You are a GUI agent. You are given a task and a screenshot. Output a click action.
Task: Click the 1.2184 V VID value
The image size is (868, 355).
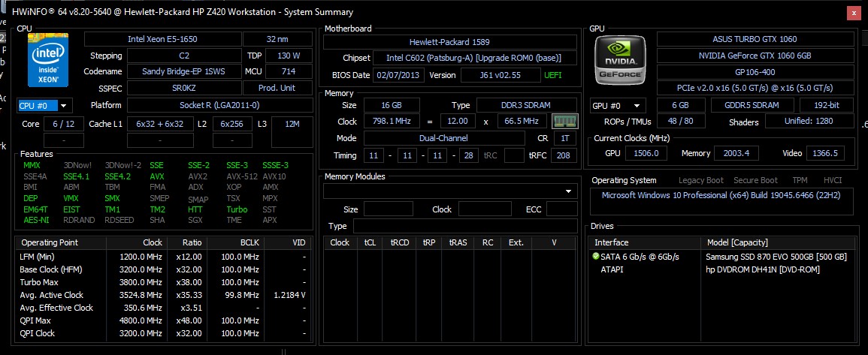pyautogui.click(x=289, y=295)
